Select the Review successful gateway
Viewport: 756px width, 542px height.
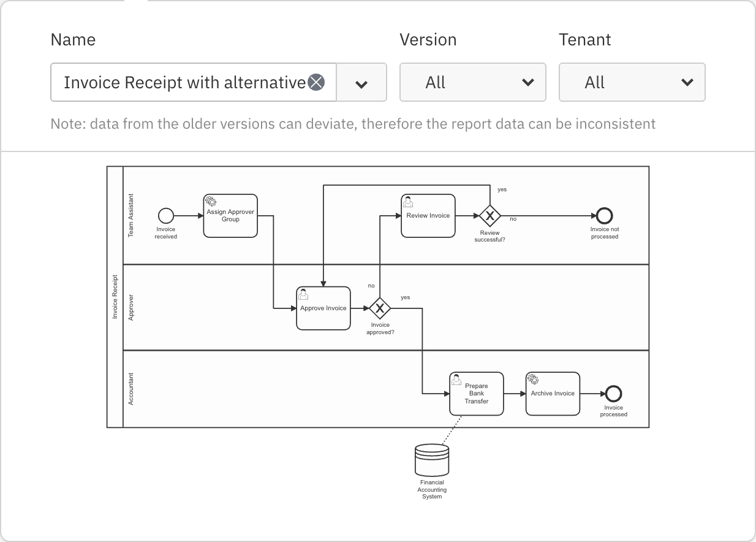point(490,216)
